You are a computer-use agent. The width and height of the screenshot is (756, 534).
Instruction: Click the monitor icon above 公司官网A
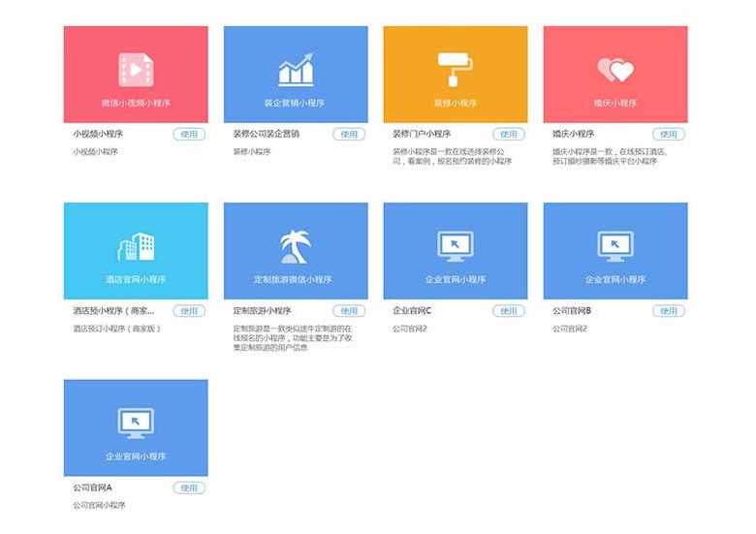136,423
